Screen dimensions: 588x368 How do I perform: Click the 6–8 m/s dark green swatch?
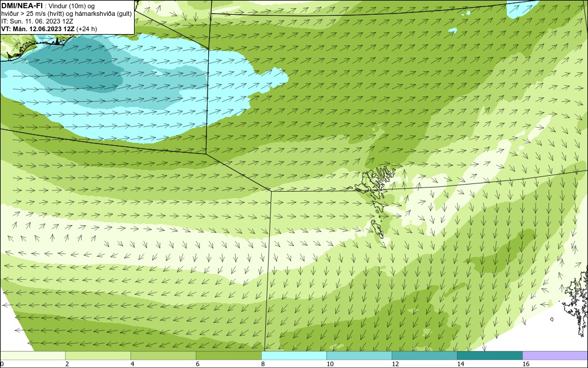pos(228,355)
